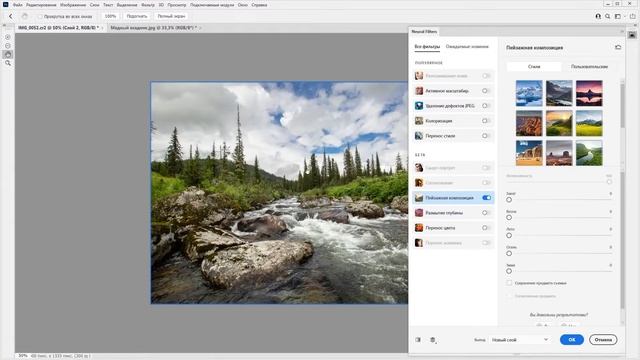
Task: Switch to Все фильтры tab
Action: pos(427,47)
